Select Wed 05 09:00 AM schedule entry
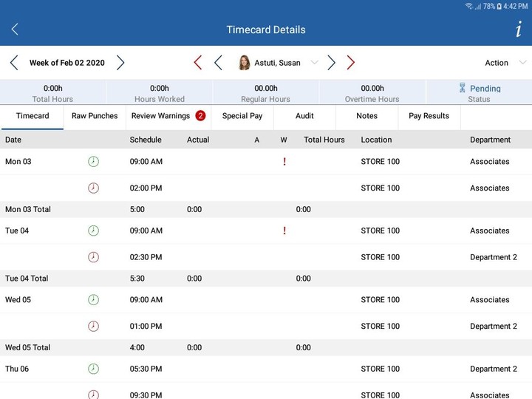The height and width of the screenshot is (399, 532). tap(146, 300)
